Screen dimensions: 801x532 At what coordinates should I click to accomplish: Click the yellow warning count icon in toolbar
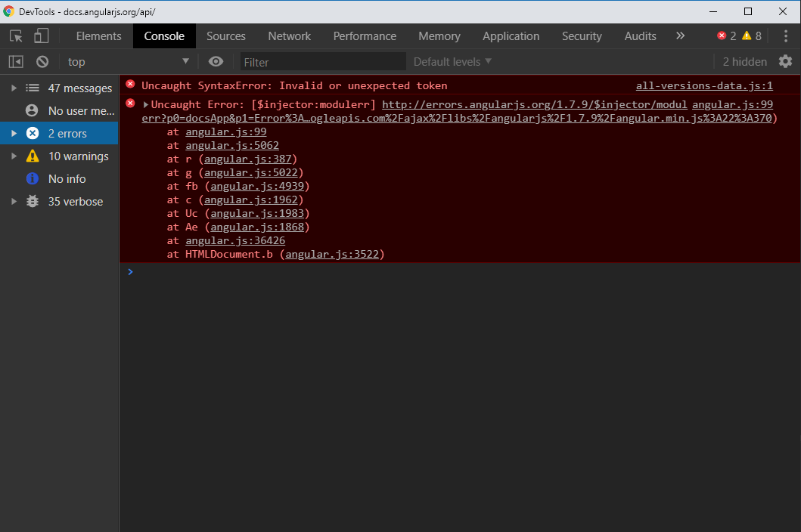click(747, 36)
